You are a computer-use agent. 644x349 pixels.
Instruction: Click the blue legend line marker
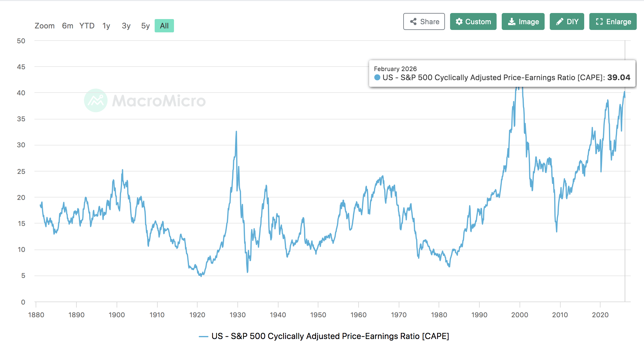204,337
